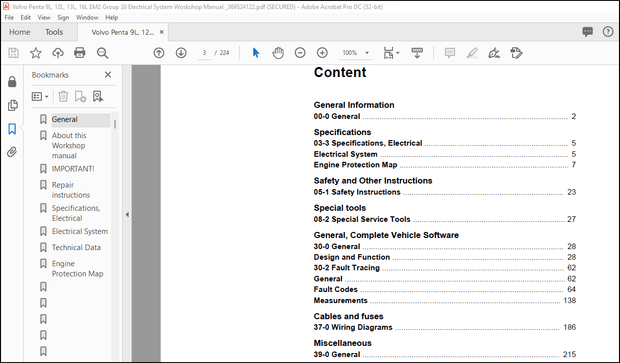Screen dimensions: 620x363
Task: Collapse the navigation pane with side arrow
Action: tap(127, 214)
